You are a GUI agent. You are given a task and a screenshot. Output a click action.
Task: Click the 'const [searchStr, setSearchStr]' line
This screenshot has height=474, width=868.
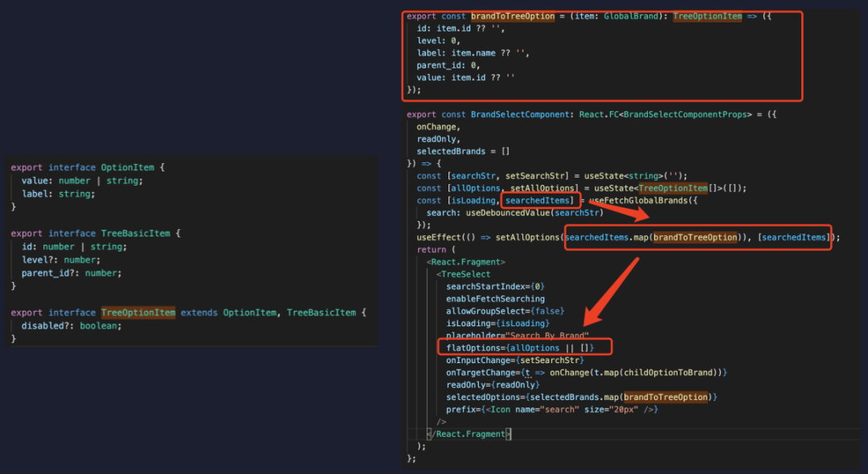pos(552,176)
